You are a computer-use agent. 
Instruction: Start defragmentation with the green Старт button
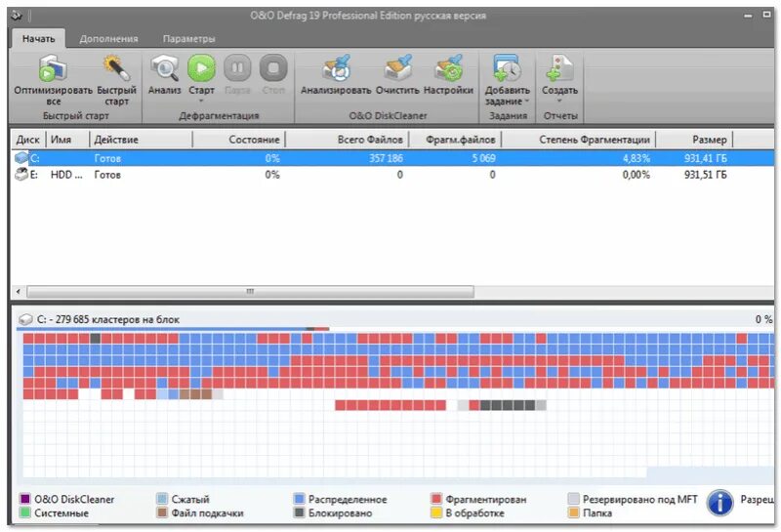pos(201,68)
